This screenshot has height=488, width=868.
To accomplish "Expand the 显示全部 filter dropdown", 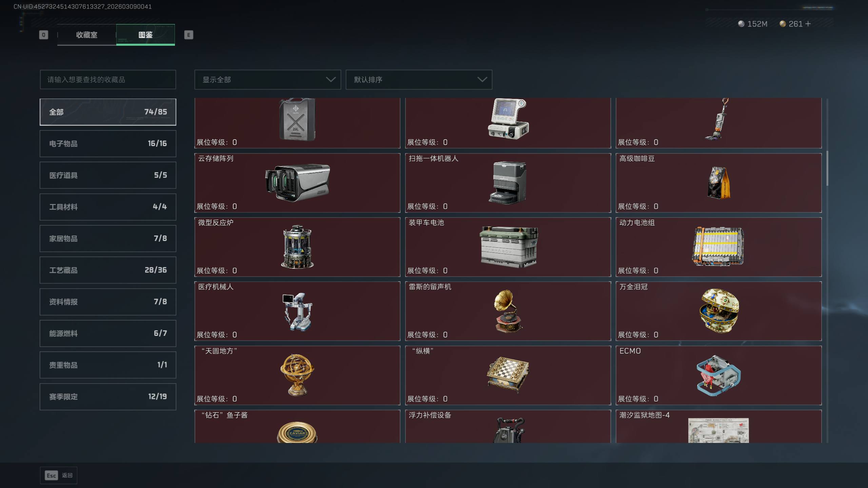I will [268, 80].
